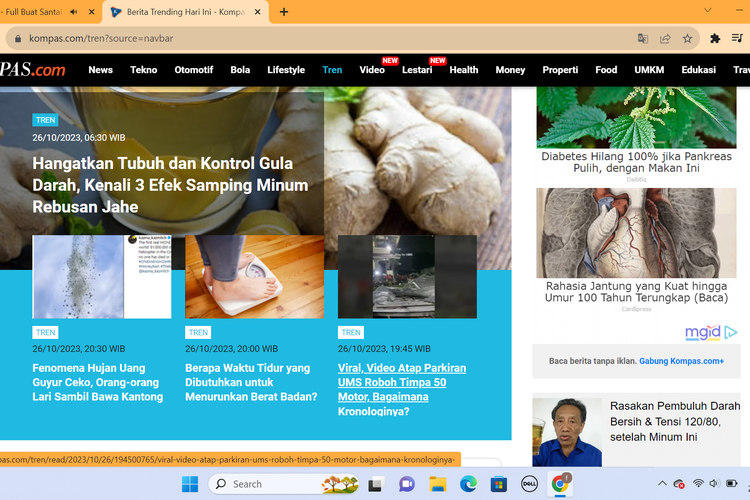
Task: Close the Berita Trending Hari Ini tab
Action: [x=256, y=12]
